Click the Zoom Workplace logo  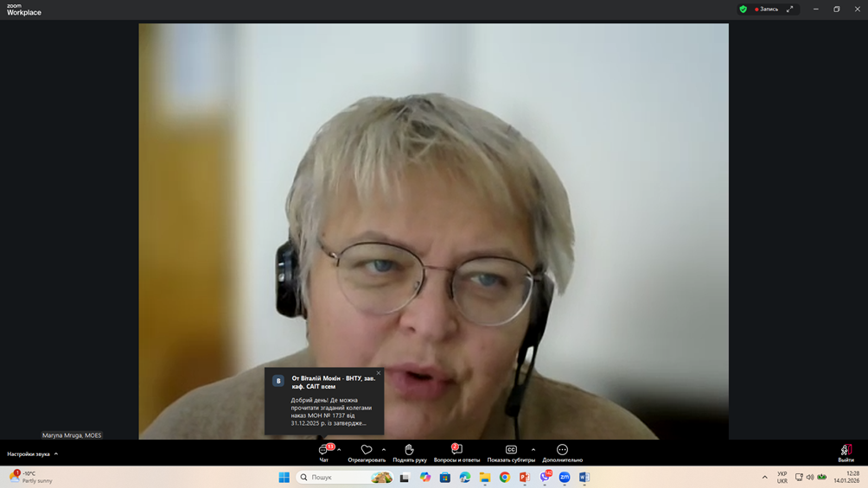tap(24, 10)
